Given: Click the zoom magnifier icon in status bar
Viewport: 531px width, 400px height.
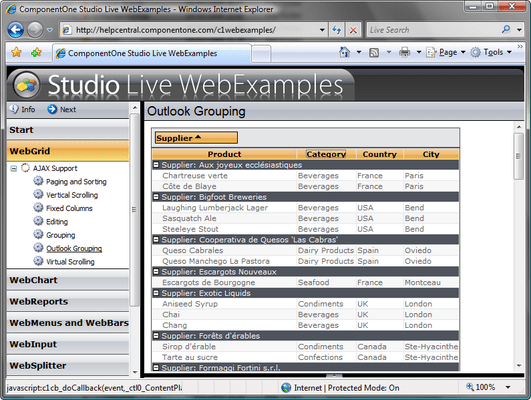Looking at the screenshot, I should [470, 387].
